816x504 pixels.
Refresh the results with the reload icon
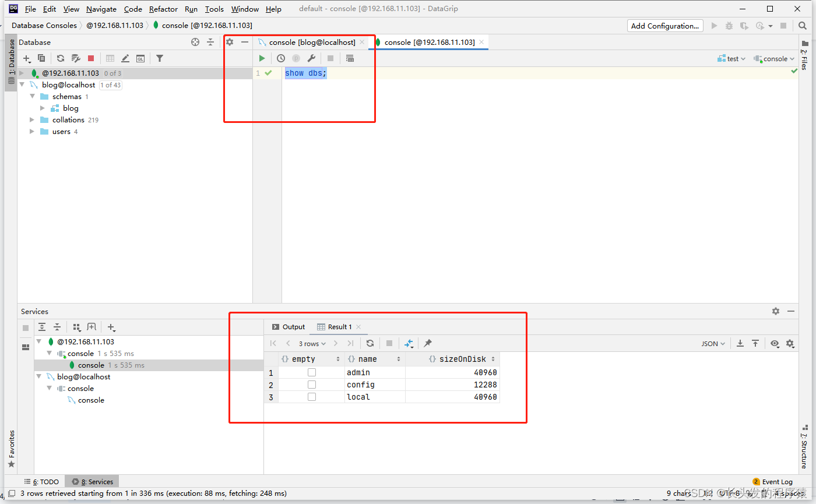(370, 343)
